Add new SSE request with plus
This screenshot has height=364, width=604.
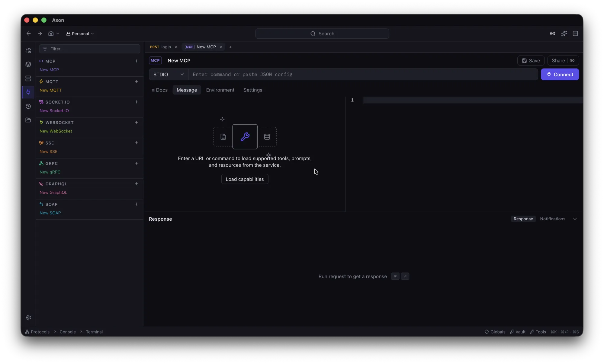[x=136, y=143]
